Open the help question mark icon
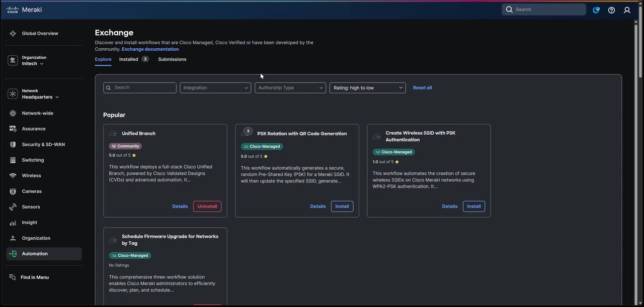The image size is (644, 307). tap(611, 10)
